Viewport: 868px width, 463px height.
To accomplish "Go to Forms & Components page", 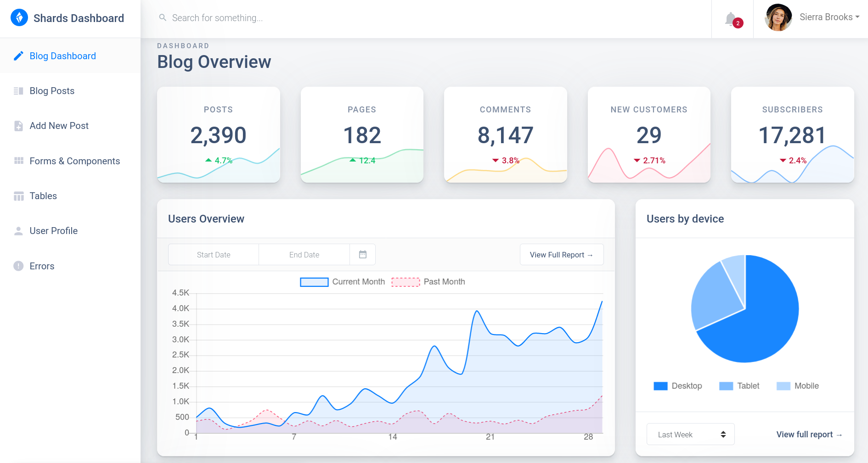I will (x=74, y=161).
